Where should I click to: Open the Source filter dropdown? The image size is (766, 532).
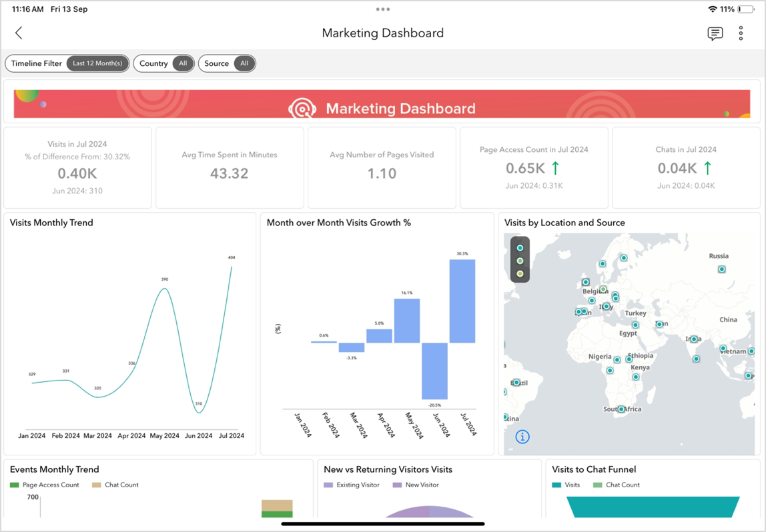227,63
